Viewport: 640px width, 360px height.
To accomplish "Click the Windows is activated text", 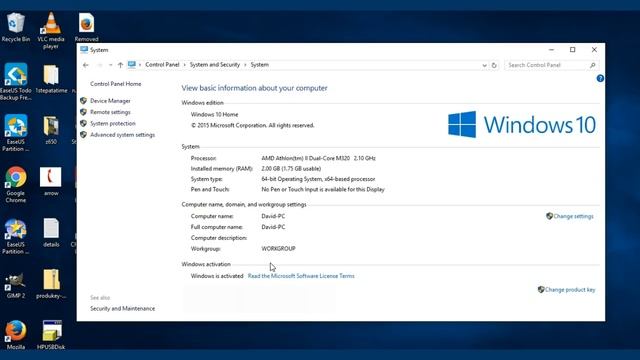I will click(x=217, y=276).
